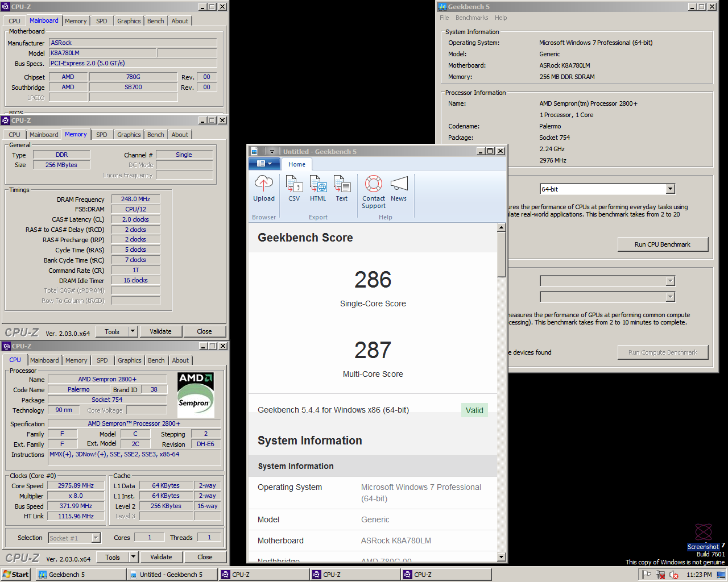The image size is (728, 582).
Task: Click scrollbar down arrow in results window
Action: coord(501,557)
